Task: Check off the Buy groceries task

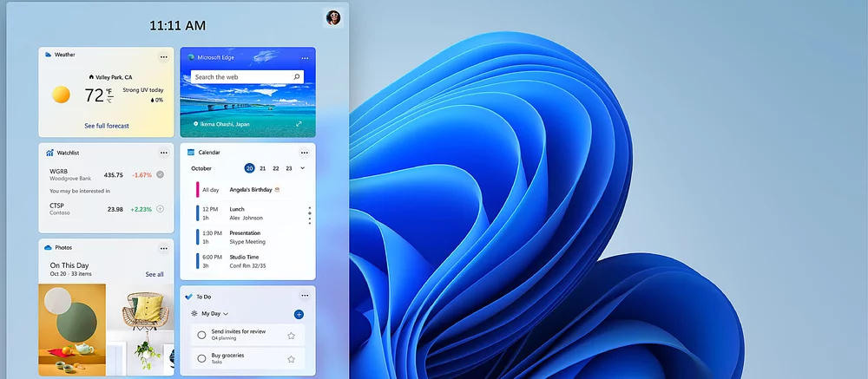Action: 201,358
